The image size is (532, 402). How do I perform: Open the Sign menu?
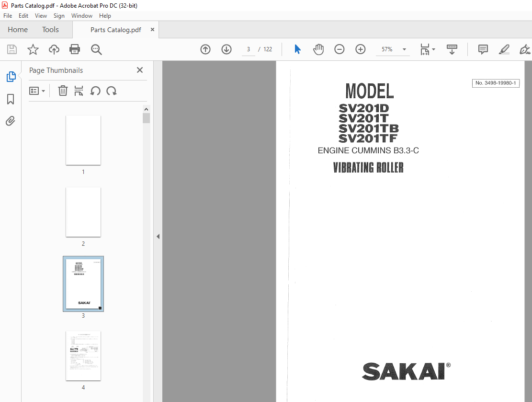59,16
